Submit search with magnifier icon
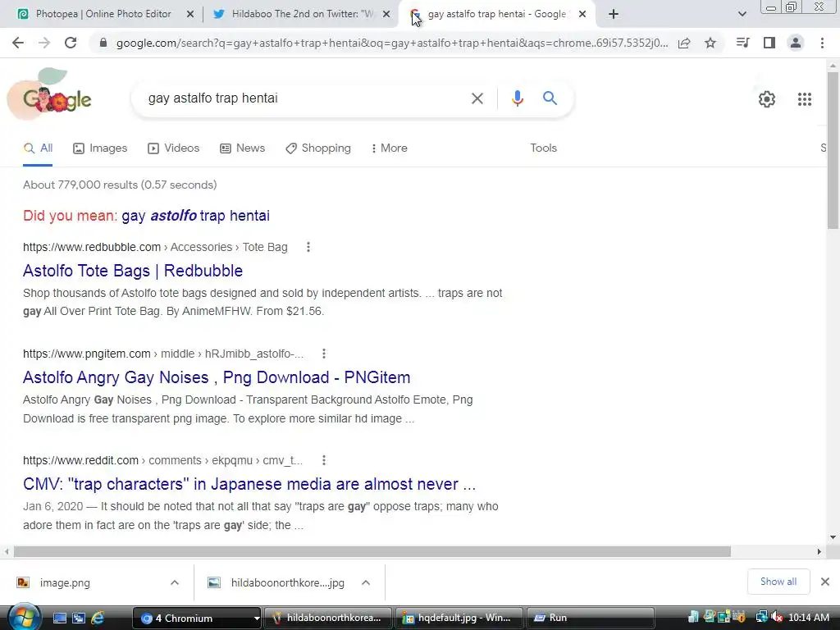 pyautogui.click(x=550, y=98)
